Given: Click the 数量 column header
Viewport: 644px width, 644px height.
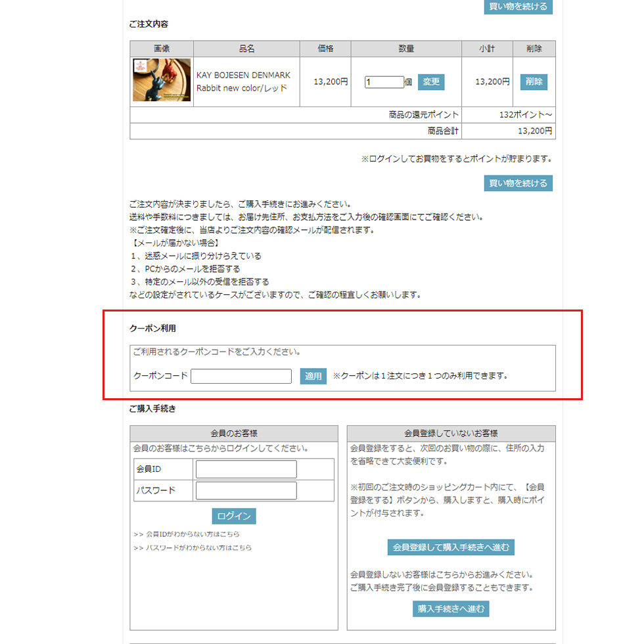Looking at the screenshot, I should tap(406, 49).
